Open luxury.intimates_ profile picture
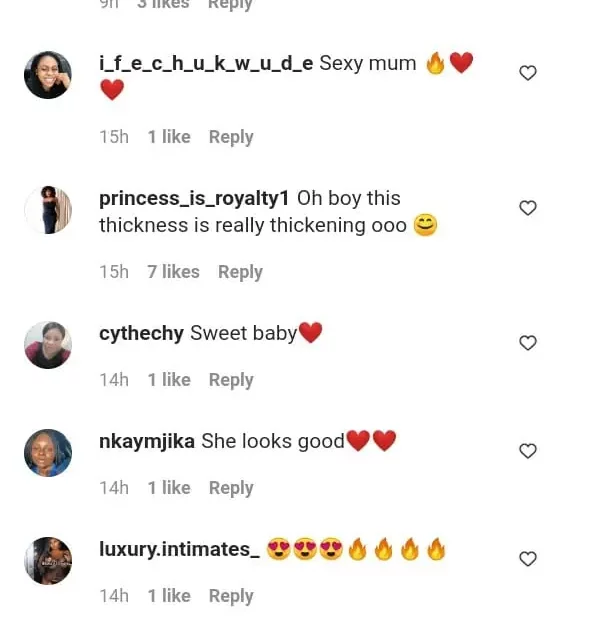The image size is (600, 630). (48, 561)
